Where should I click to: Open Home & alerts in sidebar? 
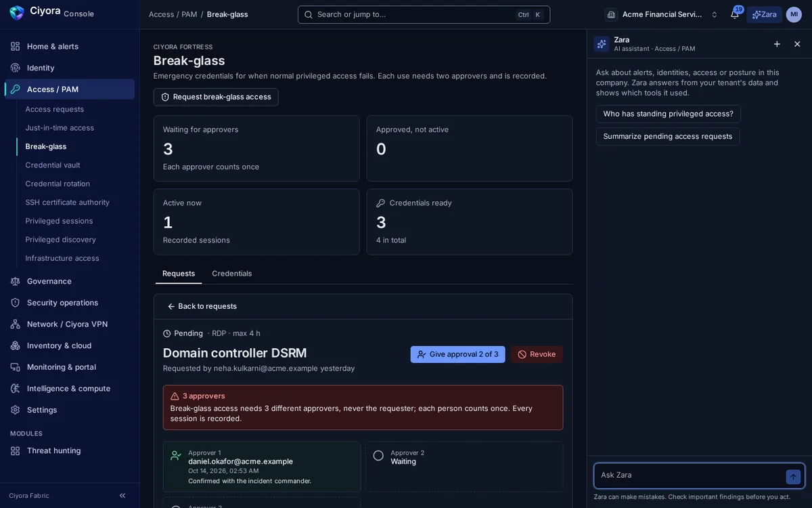pos(70,46)
